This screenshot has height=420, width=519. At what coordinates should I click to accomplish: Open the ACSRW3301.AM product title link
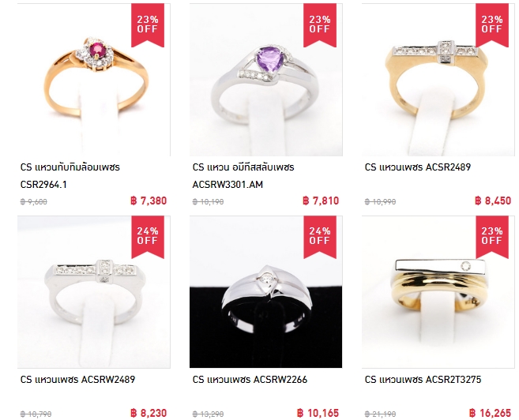pos(243,175)
